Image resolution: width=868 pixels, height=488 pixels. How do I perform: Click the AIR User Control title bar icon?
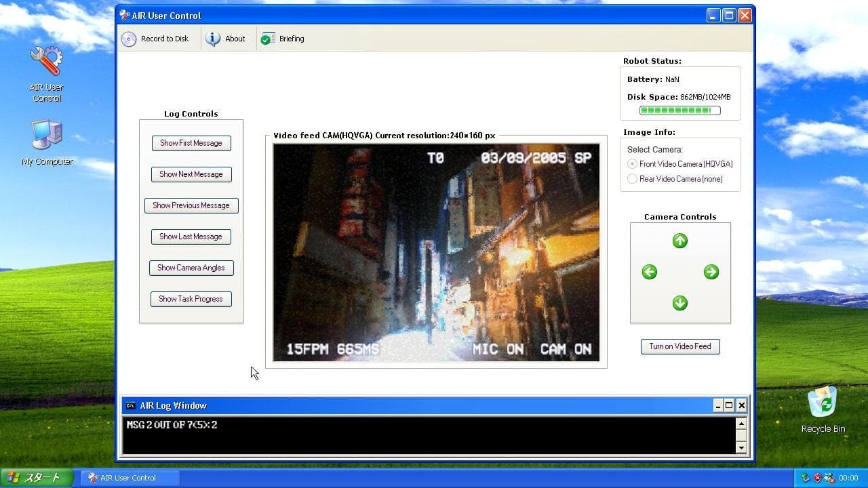coord(124,15)
